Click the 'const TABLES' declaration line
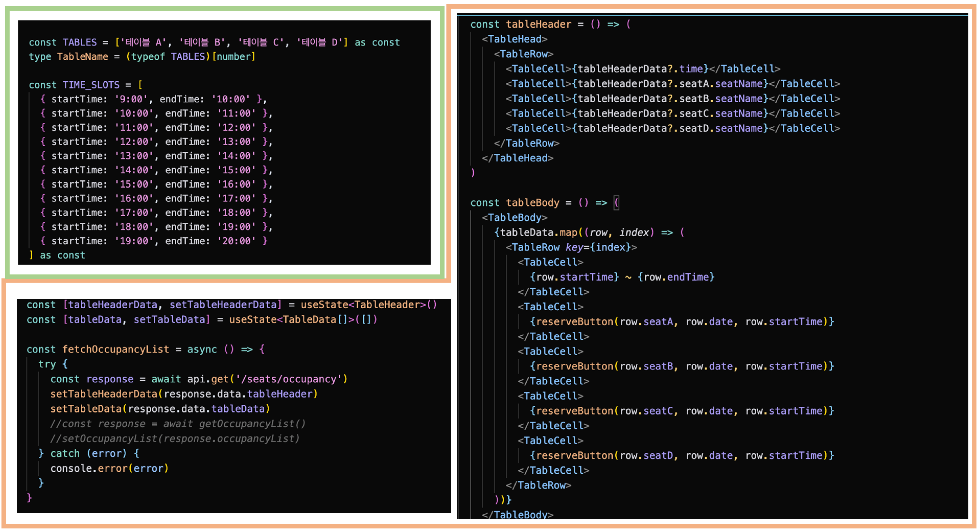 [x=214, y=42]
